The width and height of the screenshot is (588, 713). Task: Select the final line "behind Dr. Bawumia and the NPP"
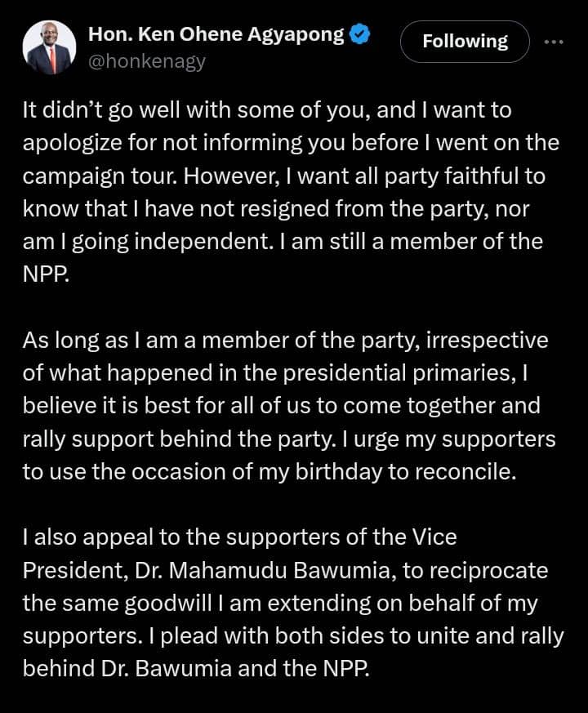[x=197, y=668]
